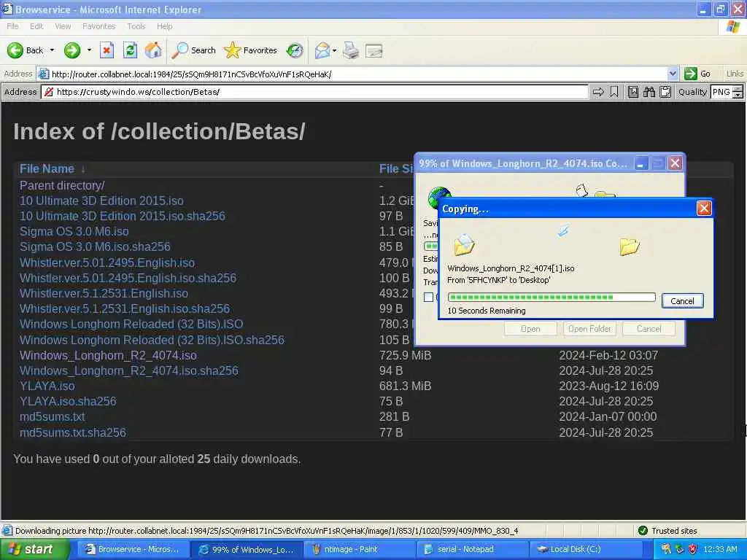Viewport: 747px width, 560px height.
Task: Click the IE router.collabnet.local address field
Action: tap(358, 74)
